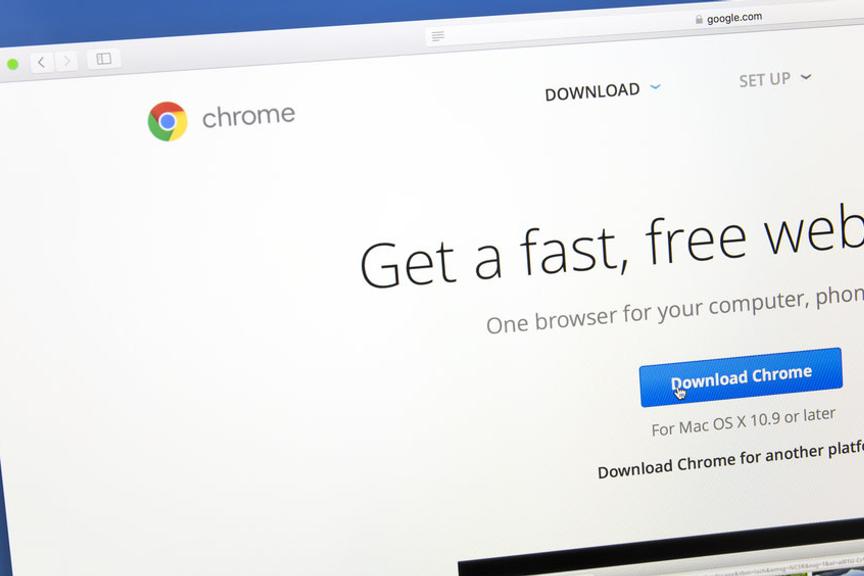Go back with Safari's back arrow

pos(42,62)
